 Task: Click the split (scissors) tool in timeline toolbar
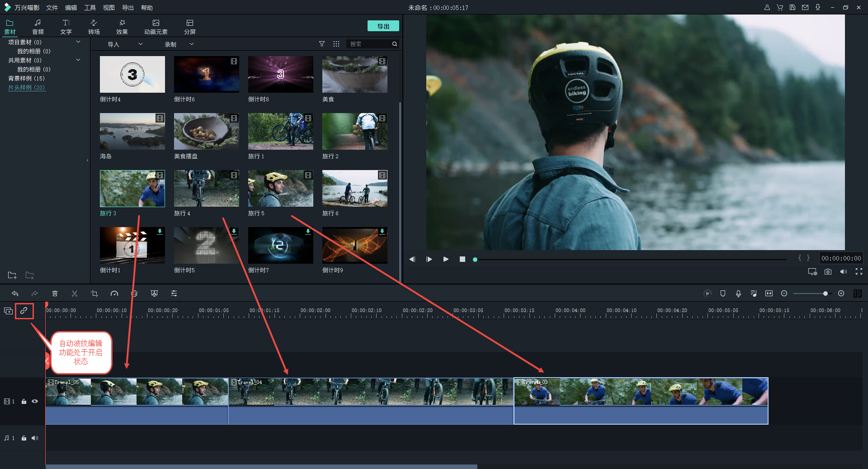(x=75, y=294)
